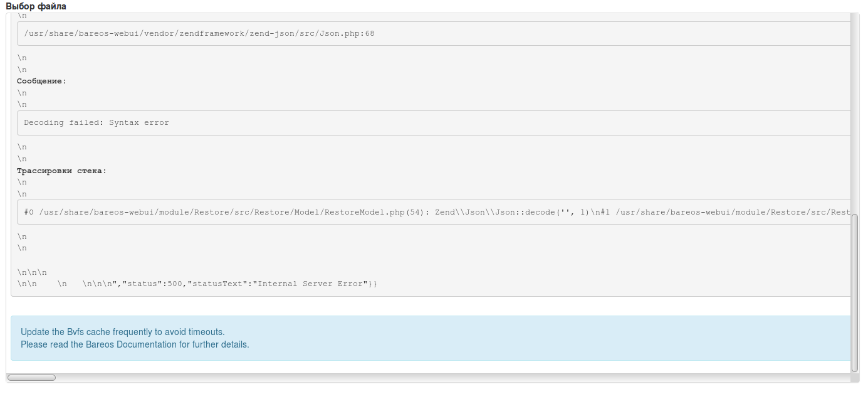868x394 pixels.
Task: Click the "Сообщение:" label
Action: click(41, 82)
